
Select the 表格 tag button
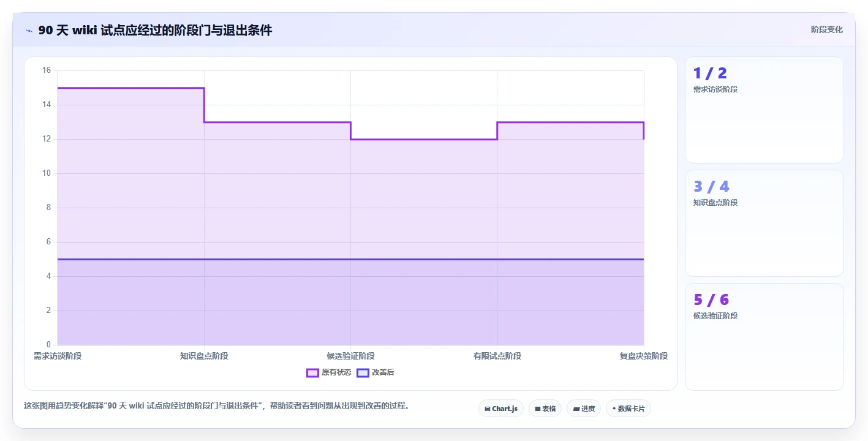tap(545, 409)
